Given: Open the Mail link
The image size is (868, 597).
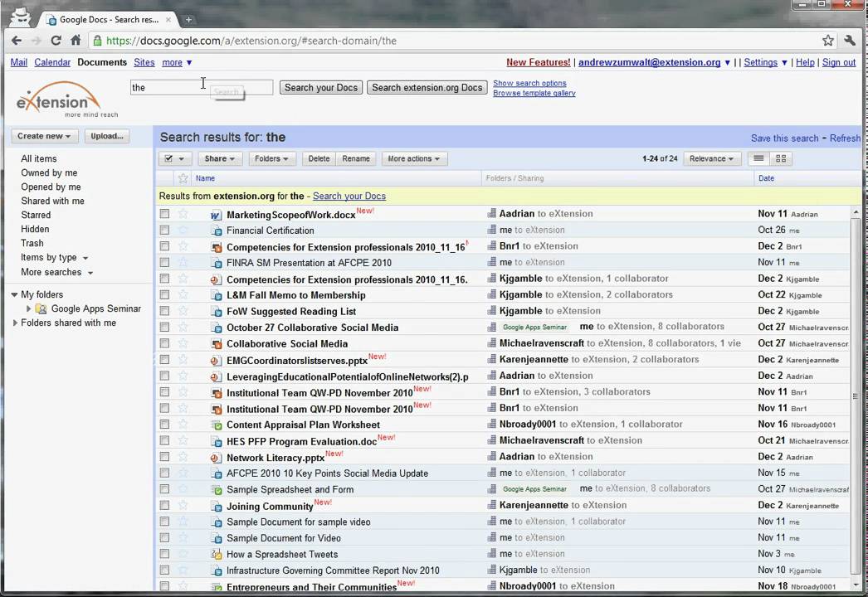Looking at the screenshot, I should click(x=19, y=62).
